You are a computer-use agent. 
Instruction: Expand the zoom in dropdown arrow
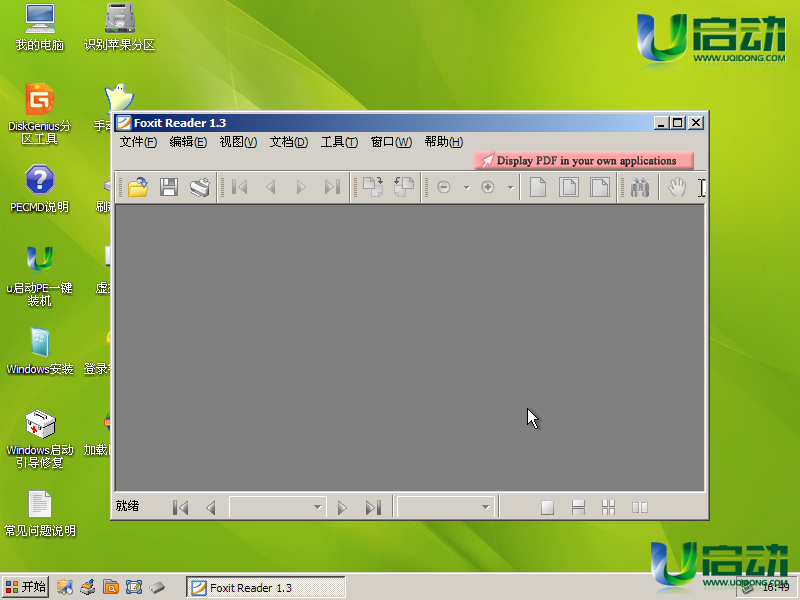510,188
